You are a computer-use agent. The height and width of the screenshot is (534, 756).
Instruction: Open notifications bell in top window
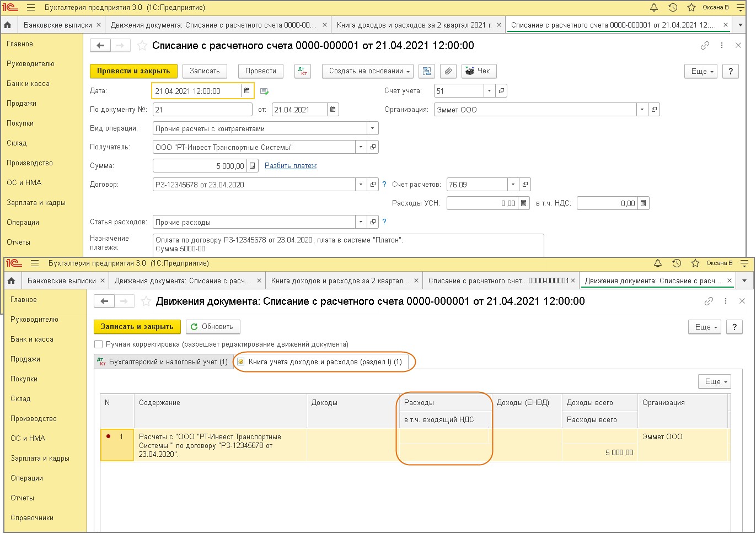[654, 7]
